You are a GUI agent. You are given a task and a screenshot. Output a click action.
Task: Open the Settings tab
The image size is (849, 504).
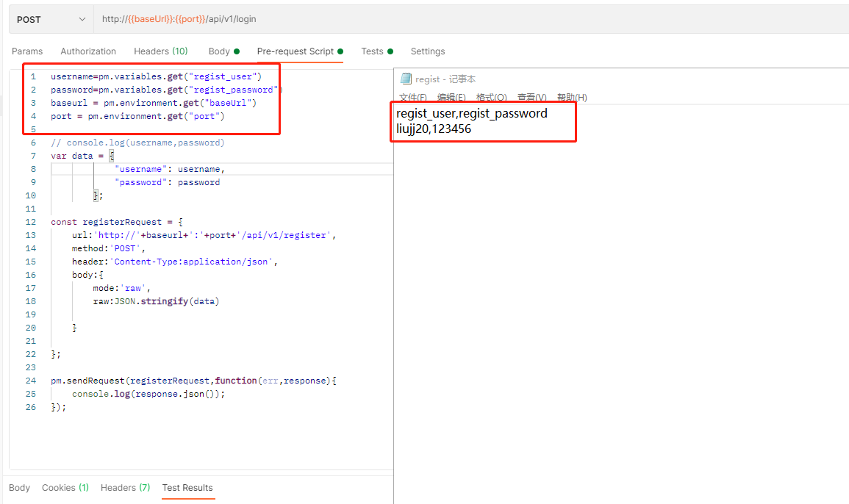(428, 51)
